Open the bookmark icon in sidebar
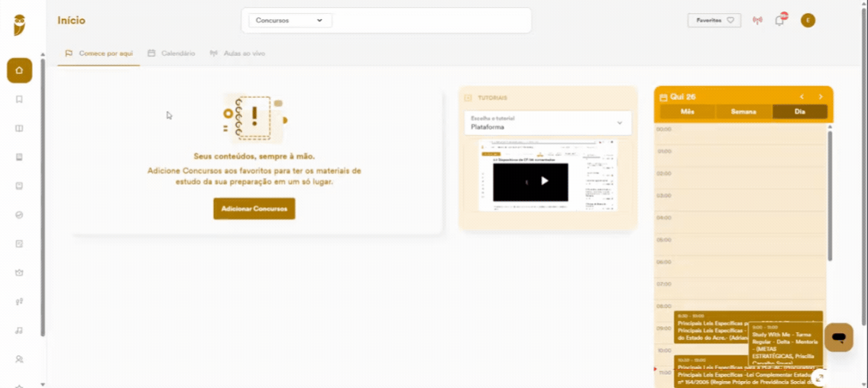The height and width of the screenshot is (388, 868). coord(19,99)
